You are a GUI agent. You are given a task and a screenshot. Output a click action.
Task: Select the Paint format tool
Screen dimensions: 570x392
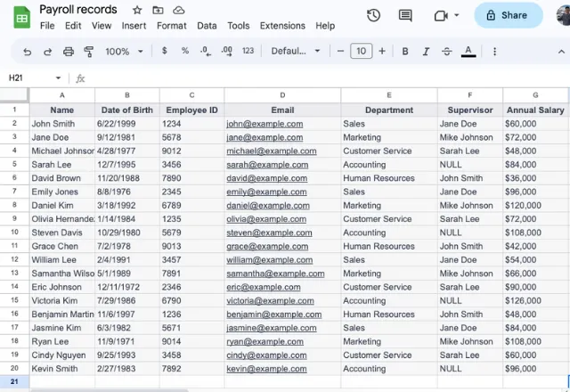88,52
